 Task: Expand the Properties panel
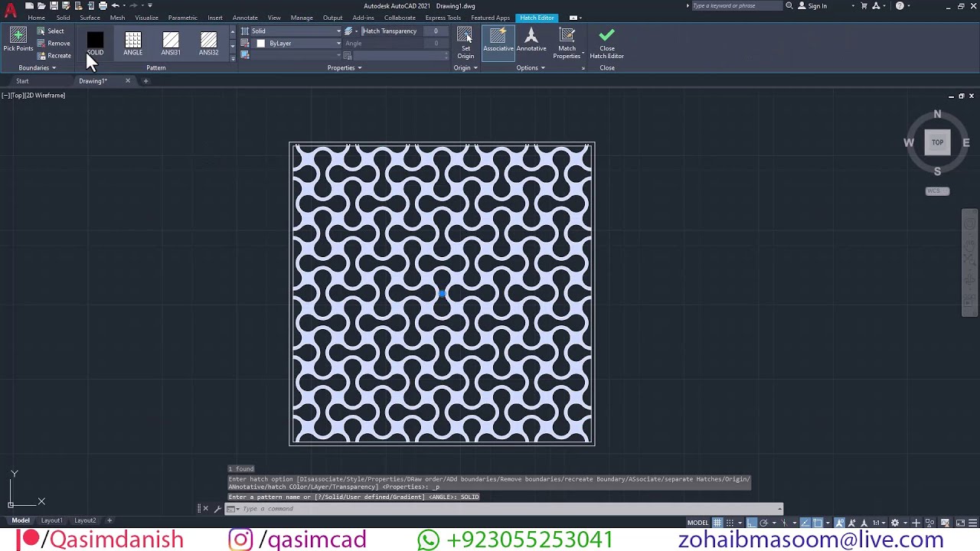(x=345, y=68)
